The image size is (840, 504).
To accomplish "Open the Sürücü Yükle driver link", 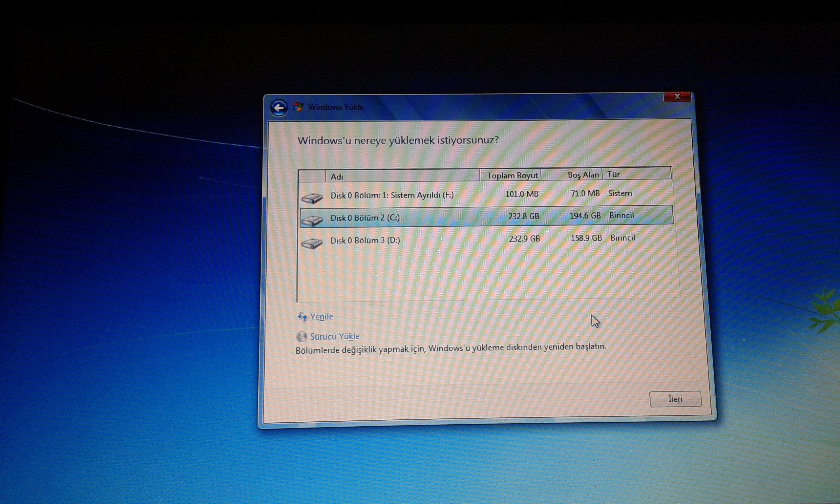I will point(334,336).
